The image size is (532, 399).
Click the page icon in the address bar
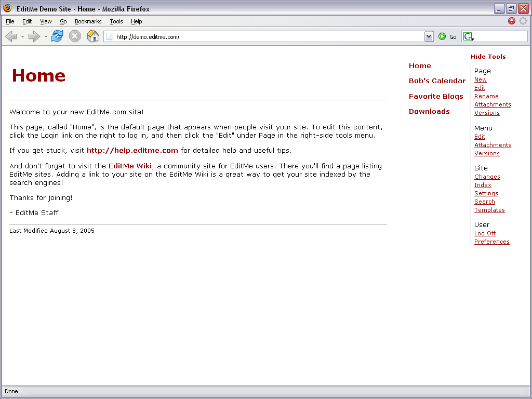click(x=109, y=37)
